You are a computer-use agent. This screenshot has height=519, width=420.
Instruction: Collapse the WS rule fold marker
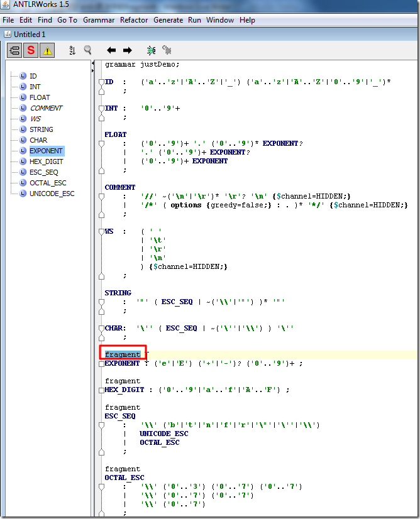tap(102, 232)
